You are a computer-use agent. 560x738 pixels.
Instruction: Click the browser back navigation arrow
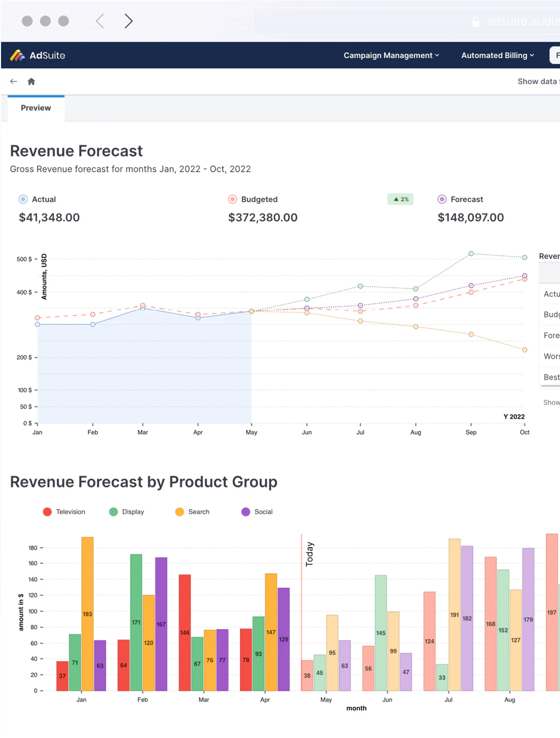(x=99, y=21)
